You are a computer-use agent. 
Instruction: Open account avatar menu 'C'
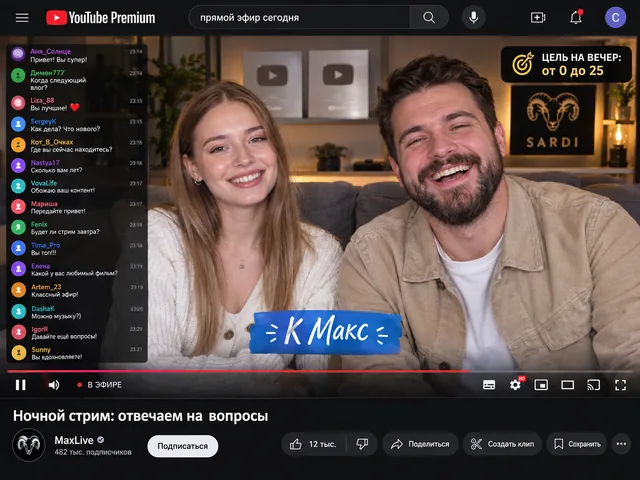tap(615, 18)
